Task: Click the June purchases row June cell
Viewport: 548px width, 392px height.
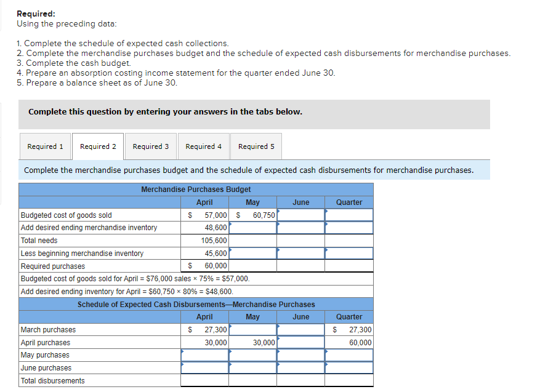Action: click(x=300, y=368)
